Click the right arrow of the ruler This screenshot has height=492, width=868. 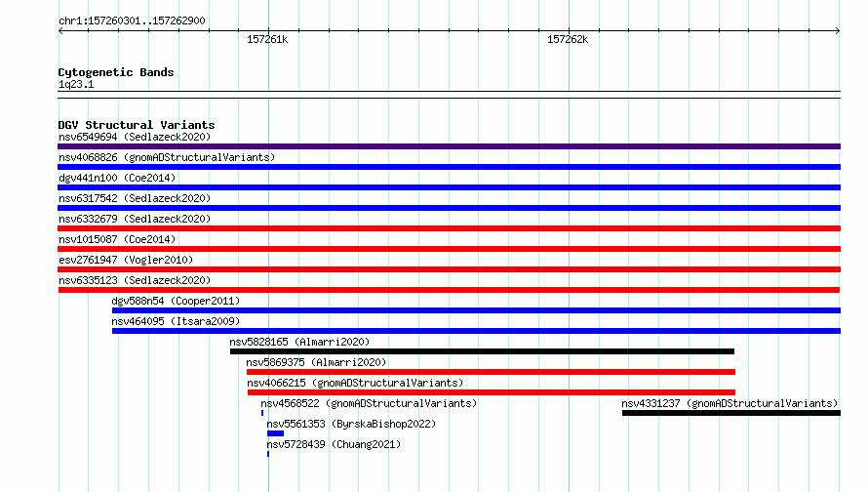coord(838,30)
